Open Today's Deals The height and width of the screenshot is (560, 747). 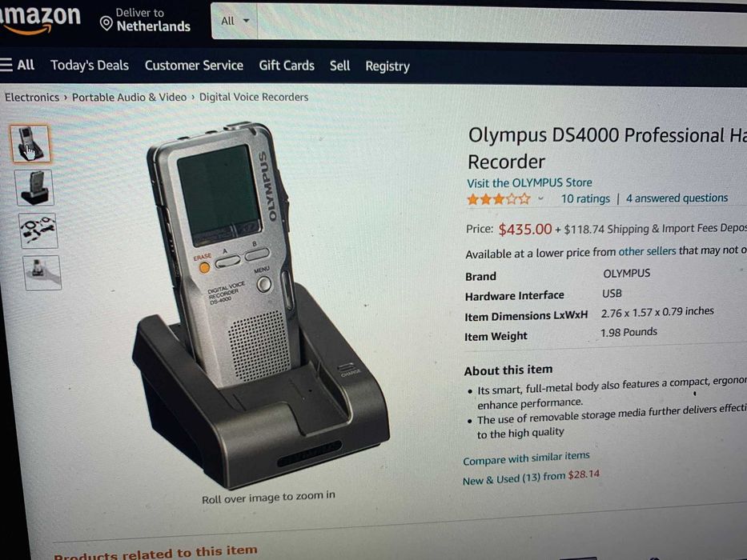coord(90,66)
